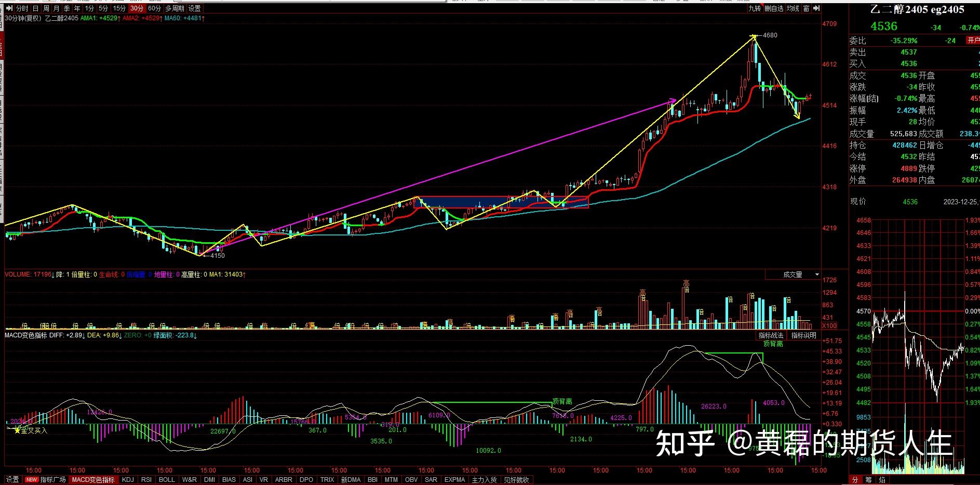Switch the indicator to 新DMA
The image size is (980, 485).
click(351, 480)
